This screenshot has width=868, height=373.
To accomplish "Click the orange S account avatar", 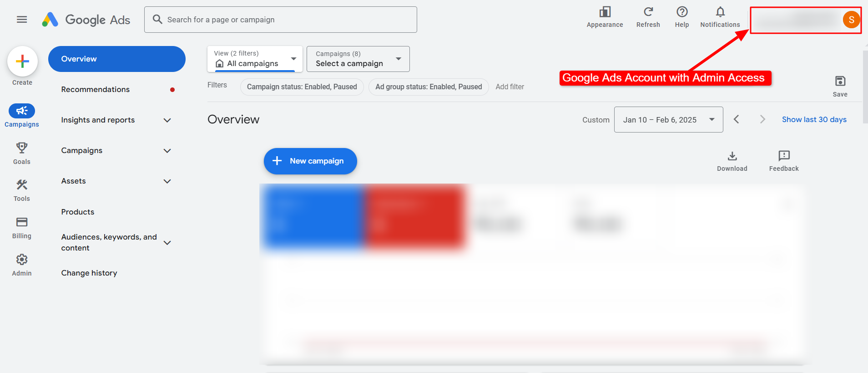I will point(851,20).
